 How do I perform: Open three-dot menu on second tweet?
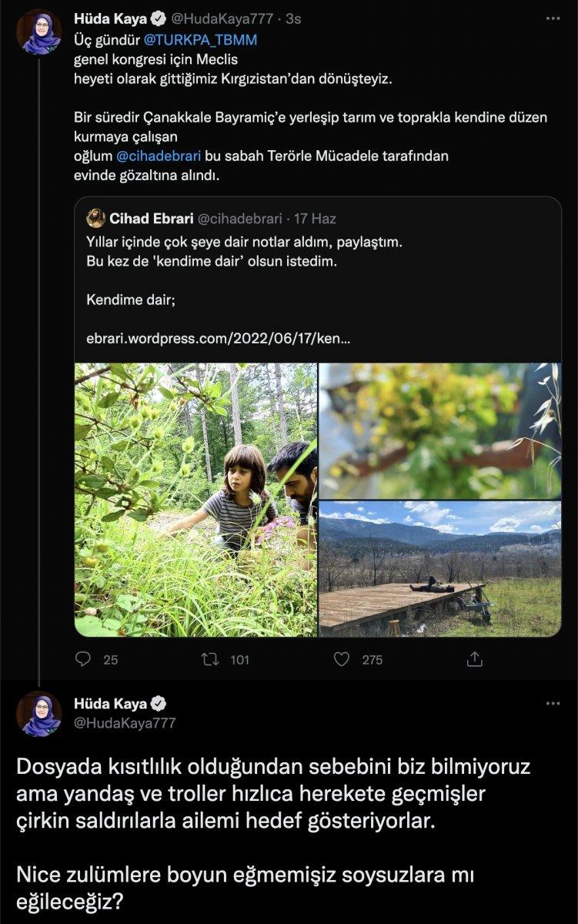click(x=553, y=703)
